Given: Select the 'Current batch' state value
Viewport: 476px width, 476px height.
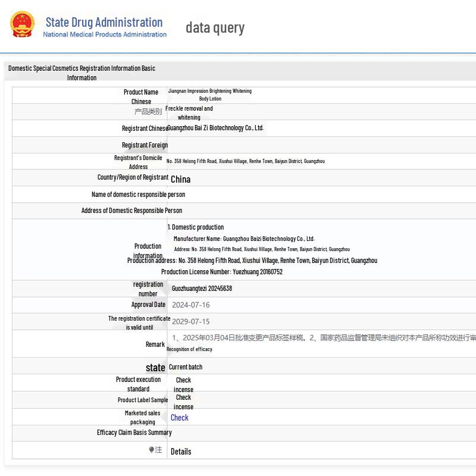Looking at the screenshot, I should [186, 367].
